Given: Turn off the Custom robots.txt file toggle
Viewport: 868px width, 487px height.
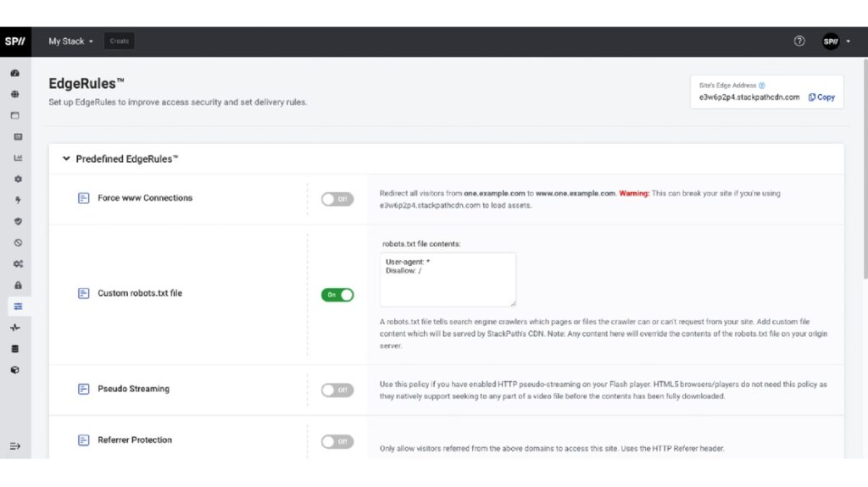Looking at the screenshot, I should [337, 295].
